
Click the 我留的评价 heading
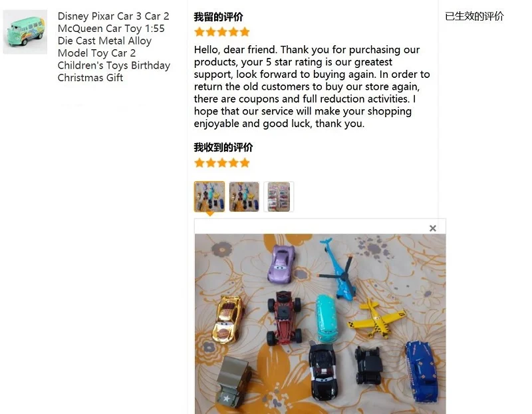click(x=218, y=17)
